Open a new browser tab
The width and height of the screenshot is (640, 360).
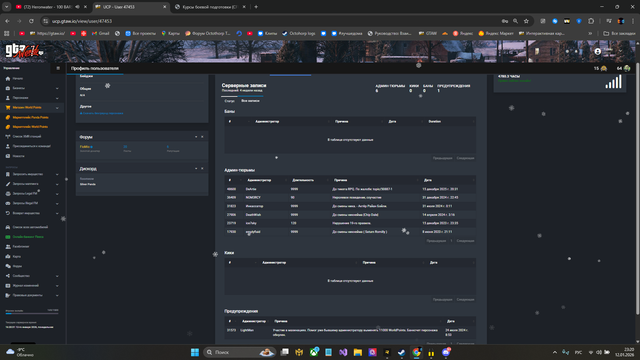(x=256, y=7)
